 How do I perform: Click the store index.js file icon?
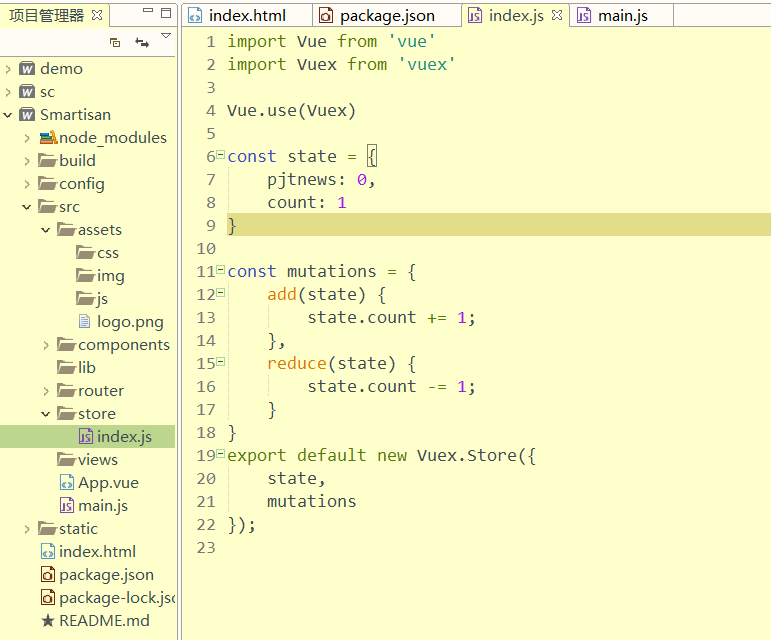(86, 436)
